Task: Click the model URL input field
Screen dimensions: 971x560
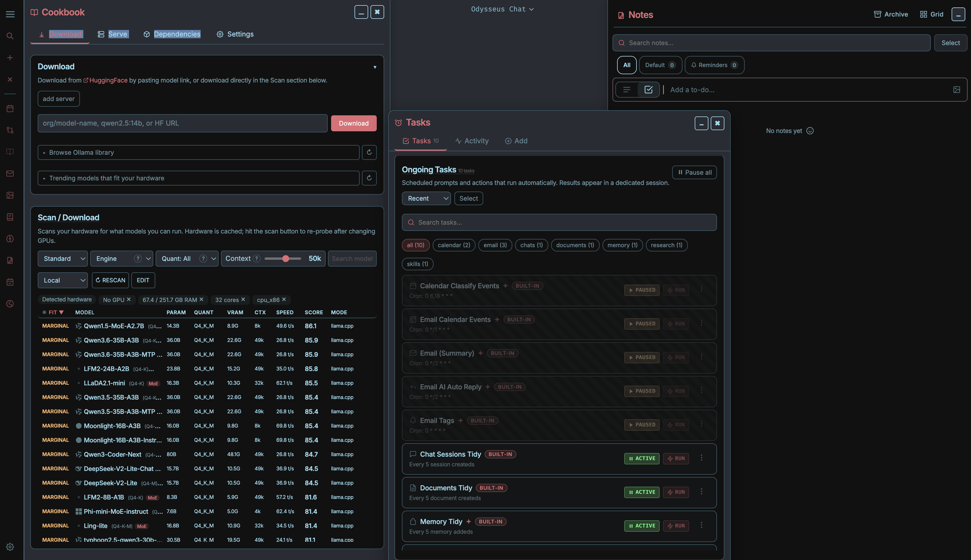Action: [x=182, y=124]
